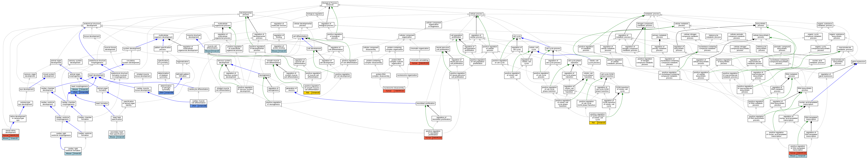
Task: Select the 'eye development' node
Action: click(27, 89)
